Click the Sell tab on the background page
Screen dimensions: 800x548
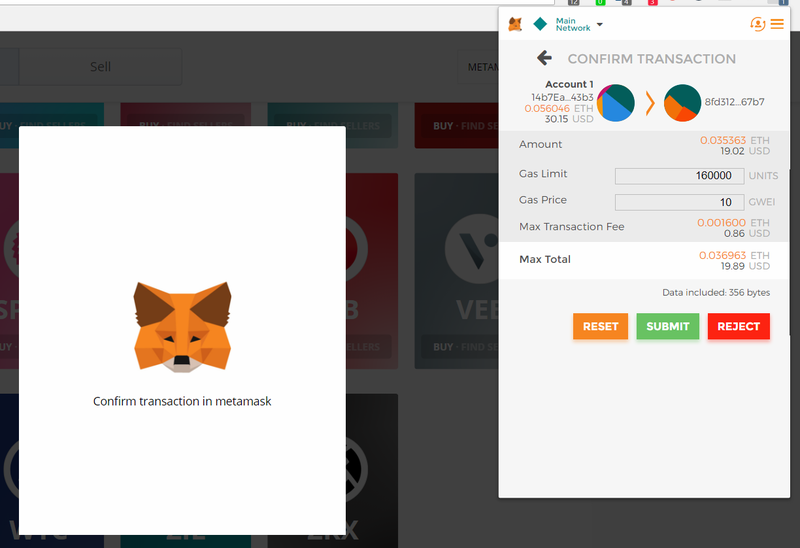(101, 67)
